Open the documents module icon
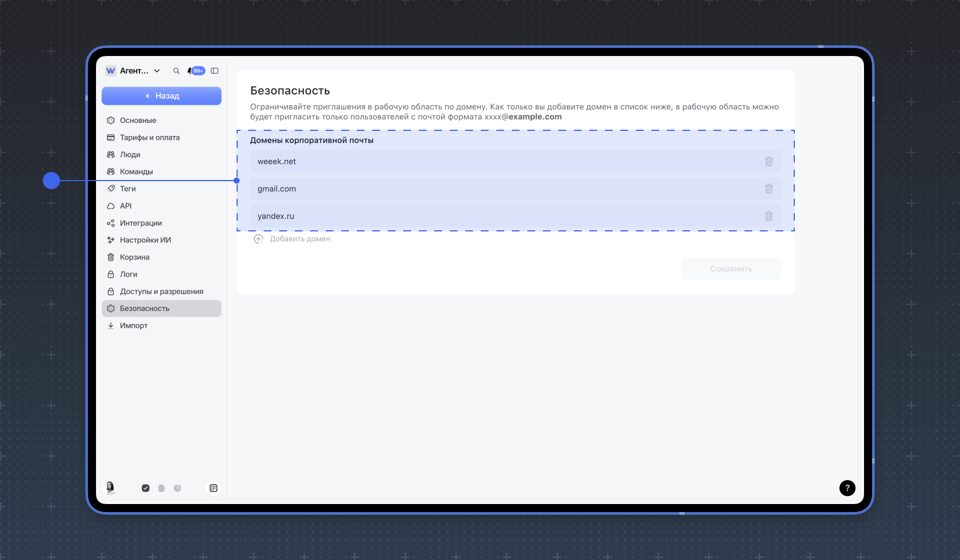The image size is (960, 560). point(162,488)
